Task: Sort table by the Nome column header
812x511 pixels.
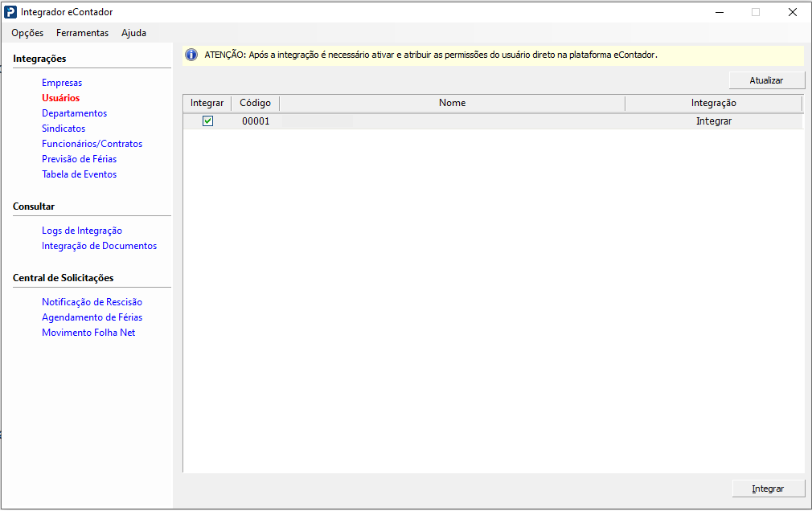Action: click(x=452, y=103)
